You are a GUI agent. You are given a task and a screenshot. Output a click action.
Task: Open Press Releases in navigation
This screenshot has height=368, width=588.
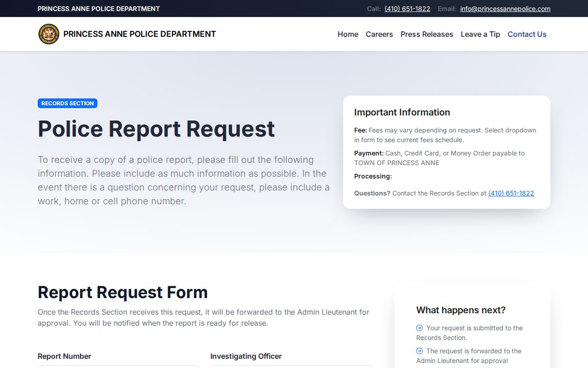tap(427, 34)
